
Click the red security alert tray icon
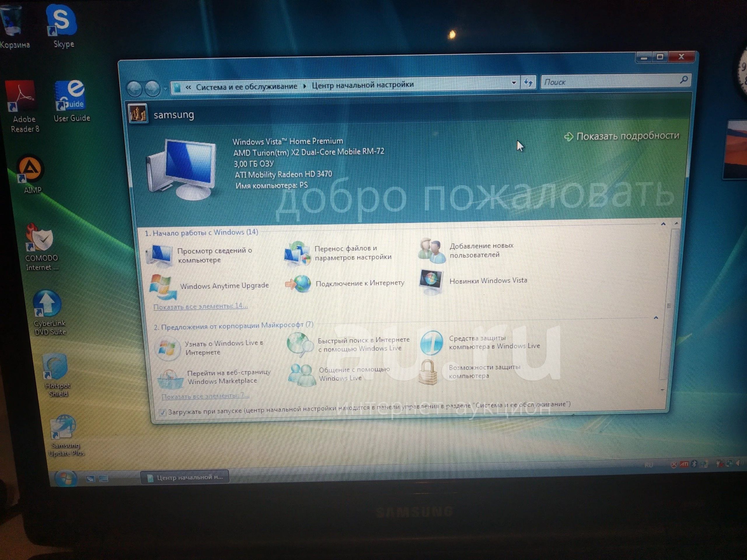(673, 465)
